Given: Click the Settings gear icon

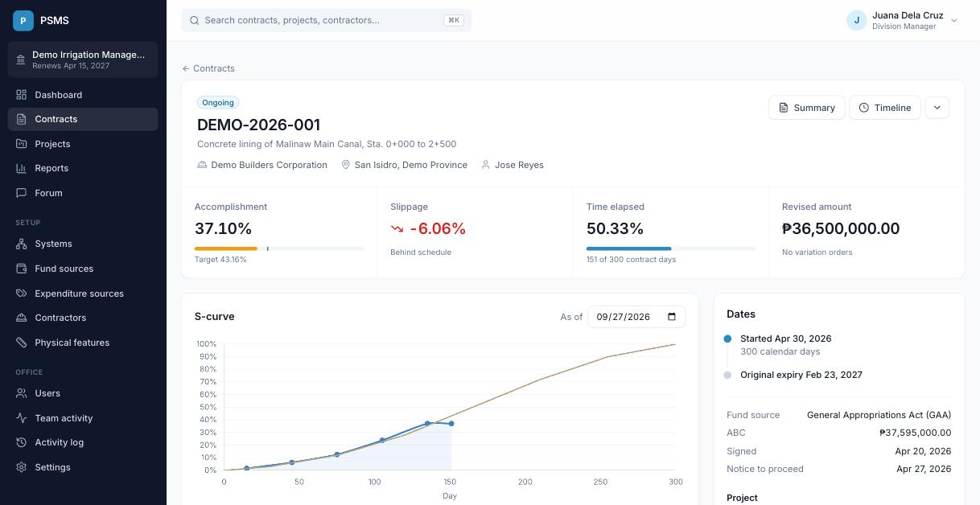Looking at the screenshot, I should tap(22, 467).
